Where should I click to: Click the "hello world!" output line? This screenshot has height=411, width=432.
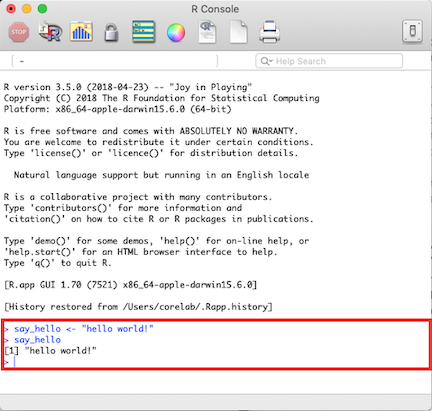point(50,351)
